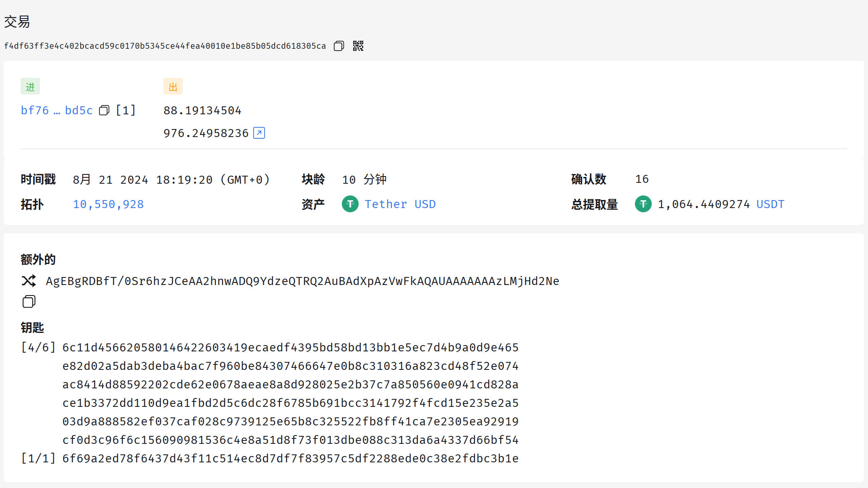Select output amount 976.24958236

coord(206,133)
